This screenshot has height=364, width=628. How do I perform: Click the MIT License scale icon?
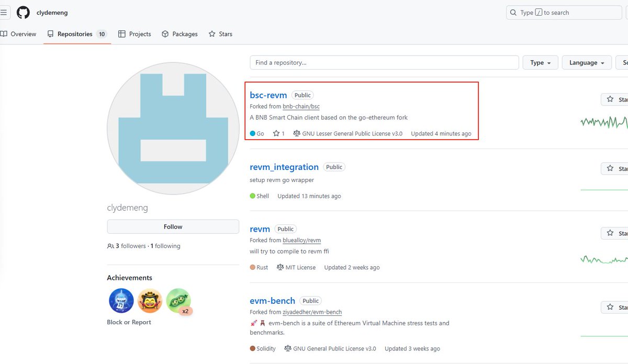[280, 267]
